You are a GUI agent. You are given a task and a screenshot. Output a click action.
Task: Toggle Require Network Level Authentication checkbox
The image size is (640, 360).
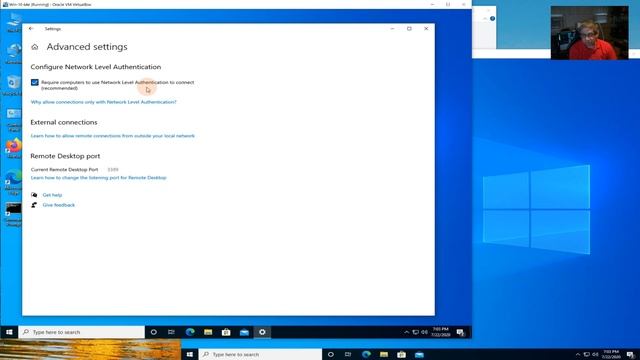35,82
